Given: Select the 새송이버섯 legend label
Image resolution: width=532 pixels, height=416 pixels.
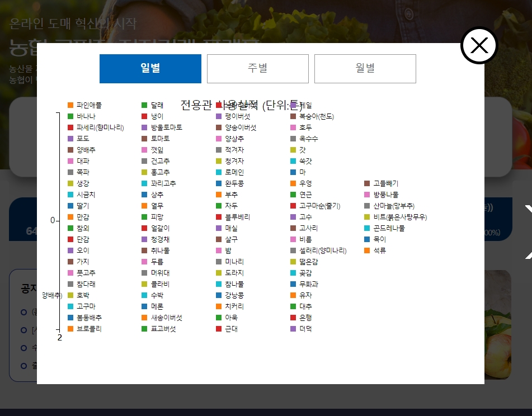Looking at the screenshot, I should [x=167, y=318].
